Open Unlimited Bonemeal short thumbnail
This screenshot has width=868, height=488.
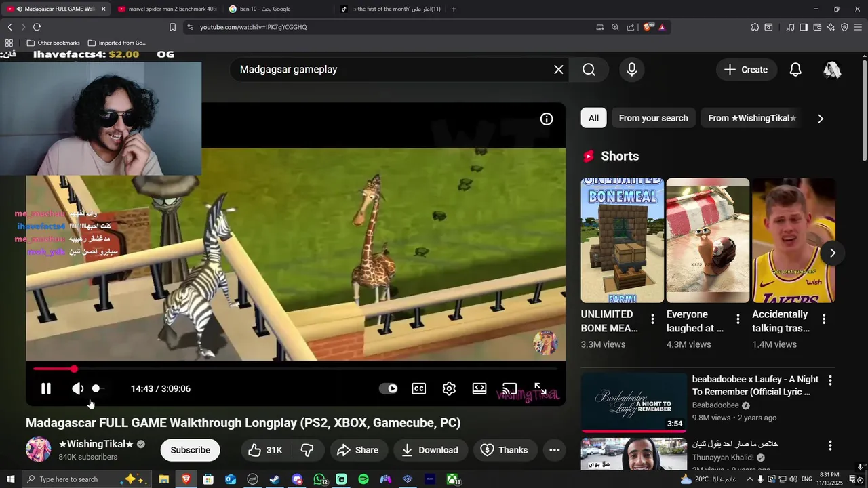[x=623, y=241]
